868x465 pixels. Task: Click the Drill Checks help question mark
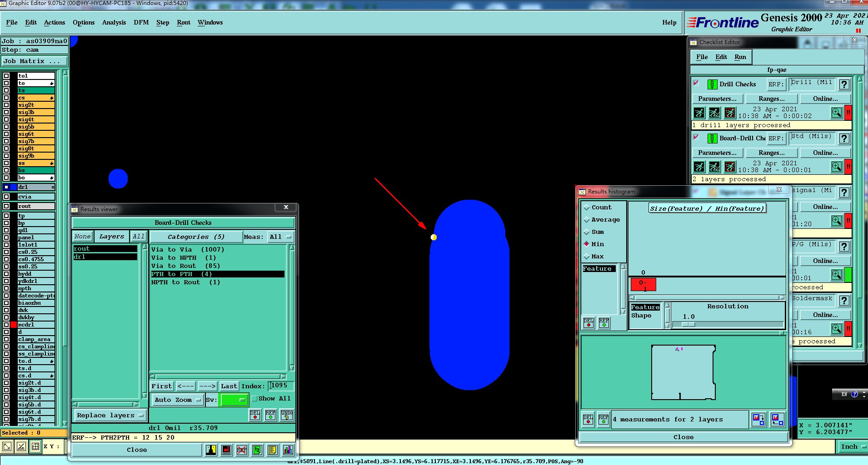coord(844,84)
